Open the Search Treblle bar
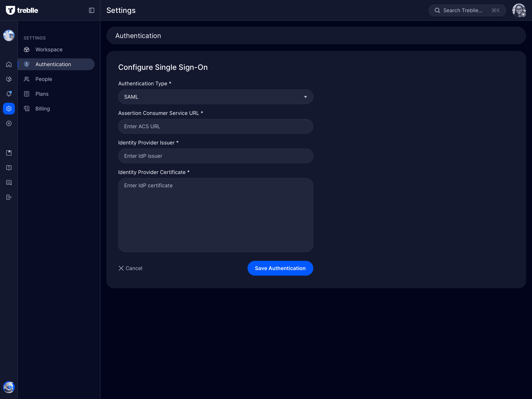The height and width of the screenshot is (399, 532). [467, 10]
